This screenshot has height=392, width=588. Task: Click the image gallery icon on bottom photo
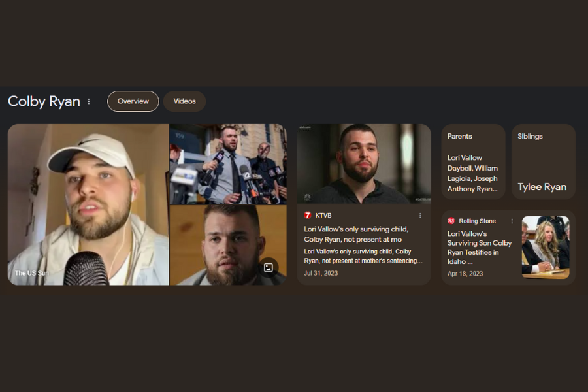[x=268, y=267]
